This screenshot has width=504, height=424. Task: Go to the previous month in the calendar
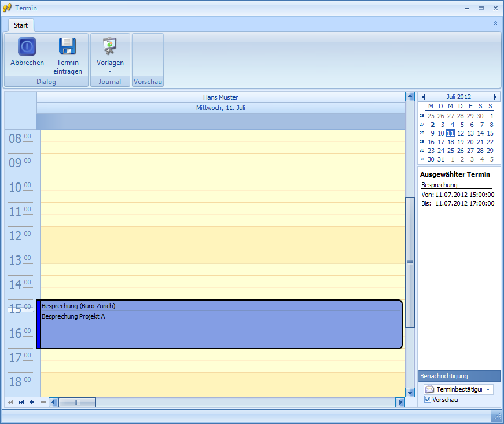coord(424,96)
